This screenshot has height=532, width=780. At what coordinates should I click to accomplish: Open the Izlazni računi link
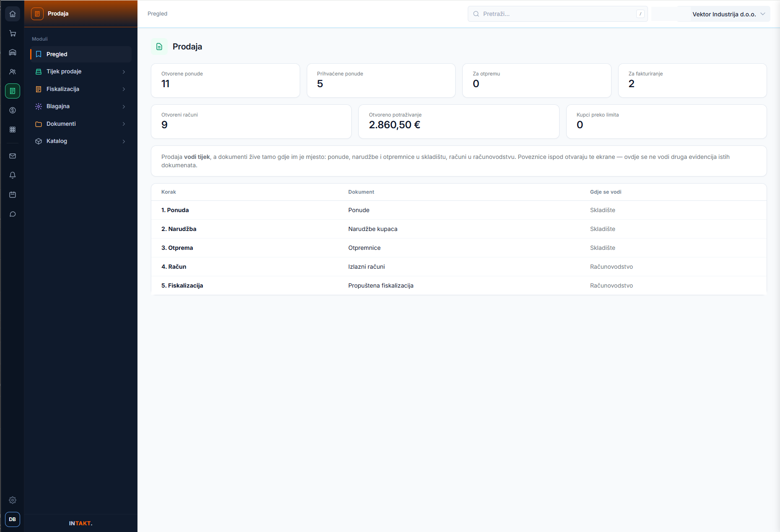[366, 267]
